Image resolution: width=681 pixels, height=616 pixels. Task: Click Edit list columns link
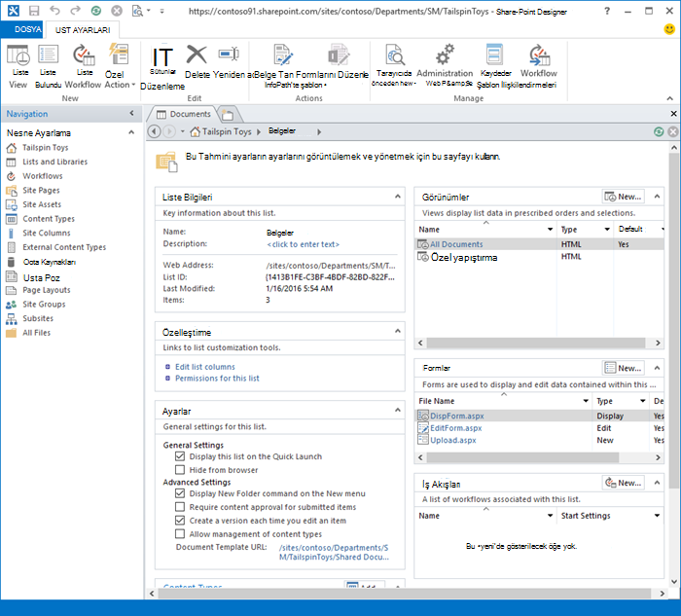click(205, 367)
